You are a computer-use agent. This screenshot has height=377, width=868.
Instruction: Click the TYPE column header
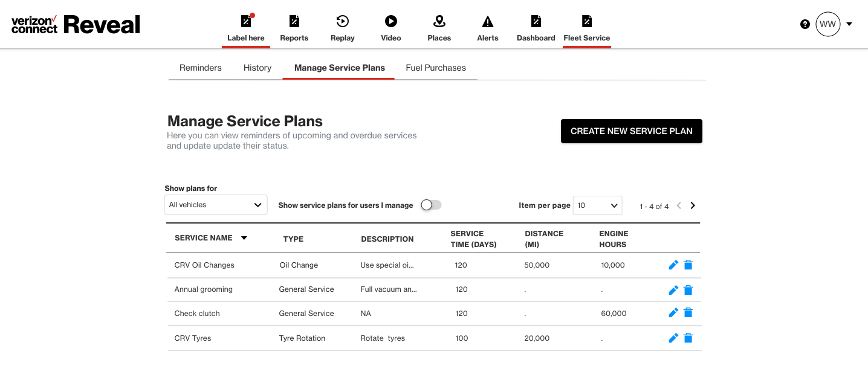point(293,239)
